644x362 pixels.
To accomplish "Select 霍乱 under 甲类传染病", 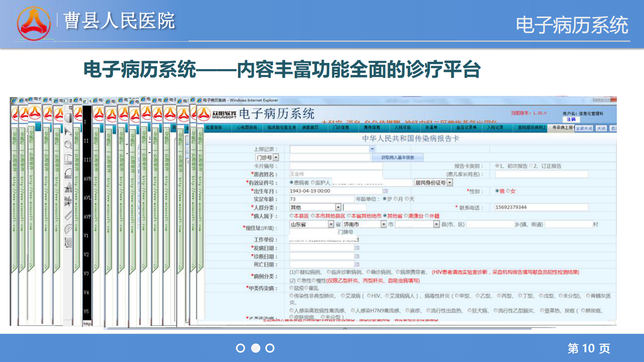I will pyautogui.click(x=306, y=288).
